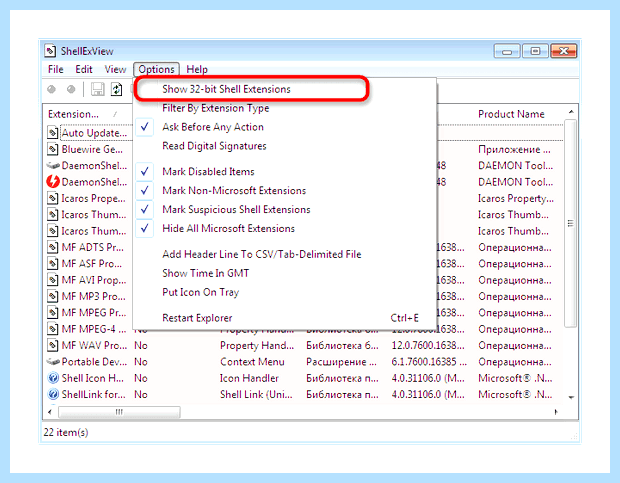Close the Options menu via its header
Viewport: 620px width, 483px height.
click(x=156, y=70)
